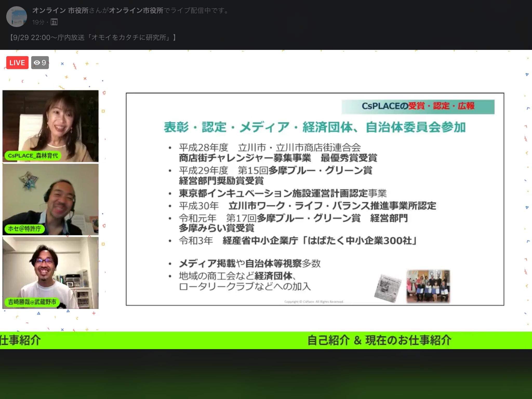Click the CsPLACEの受賞・認定・広報 slide header
The image size is (532, 399).
[418, 106]
